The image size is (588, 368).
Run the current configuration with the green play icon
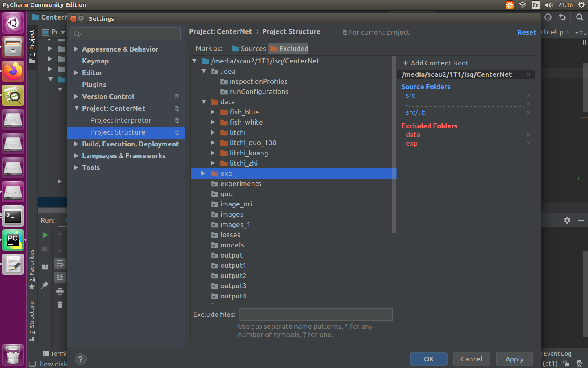(x=45, y=236)
